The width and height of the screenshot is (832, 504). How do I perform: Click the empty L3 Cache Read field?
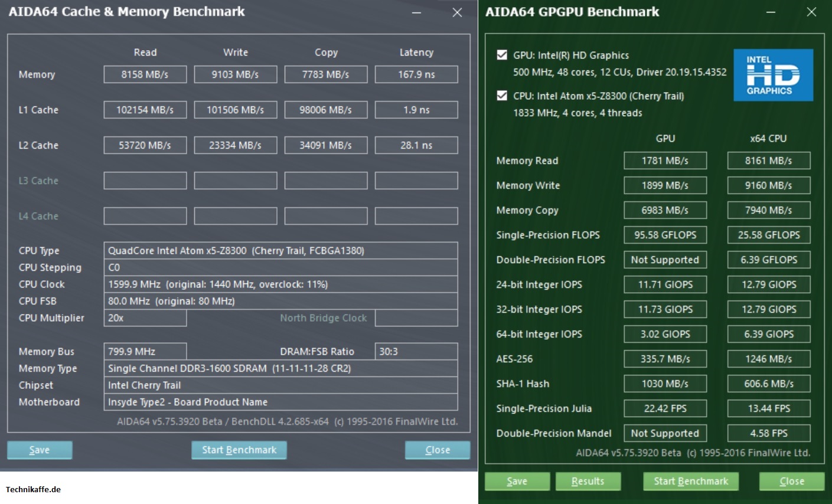click(x=145, y=181)
